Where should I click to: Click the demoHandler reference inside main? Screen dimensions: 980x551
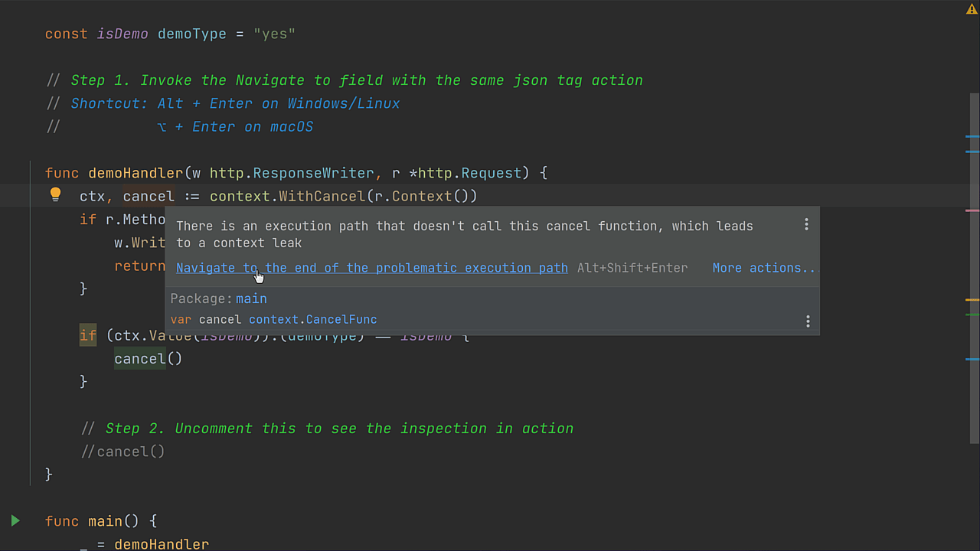[x=161, y=544]
